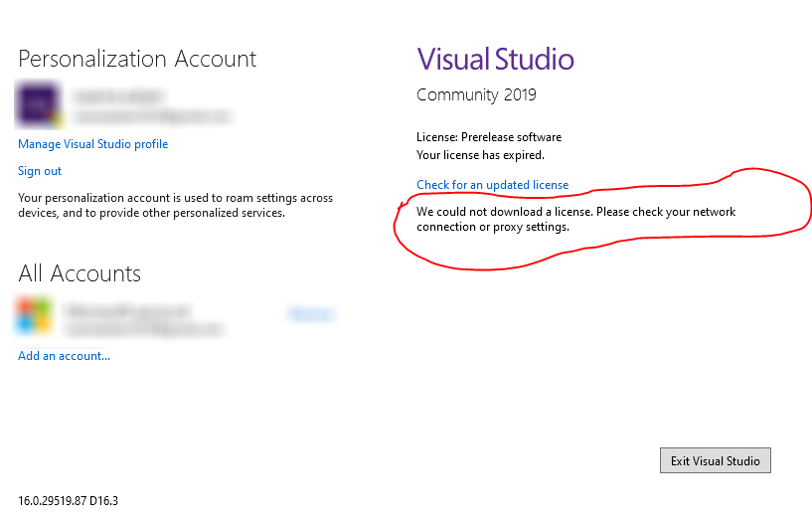Click the Visual Studio title heading
Screen dimensions: 812x522
tap(496, 59)
